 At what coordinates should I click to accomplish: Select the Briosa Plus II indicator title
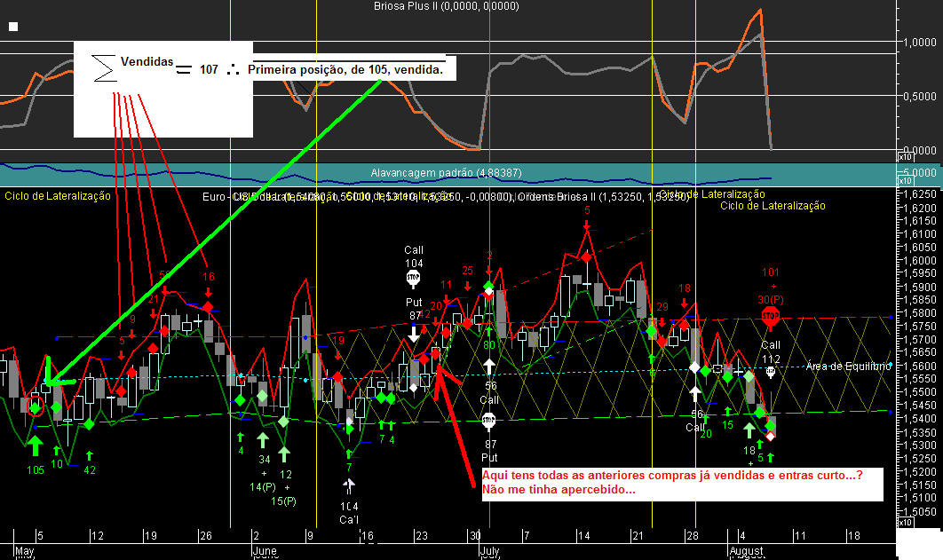click(x=447, y=6)
